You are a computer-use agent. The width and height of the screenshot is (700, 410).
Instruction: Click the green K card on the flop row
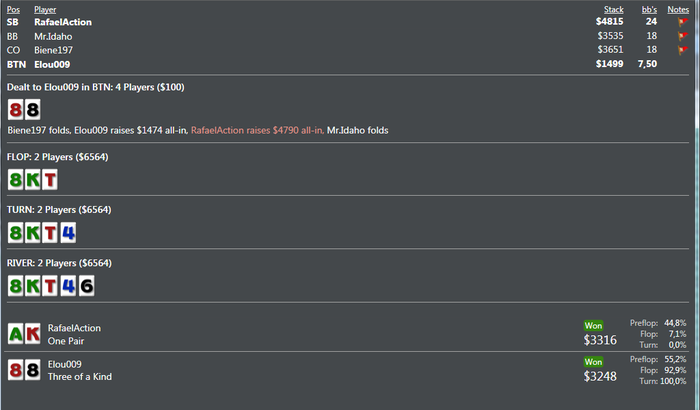click(33, 180)
